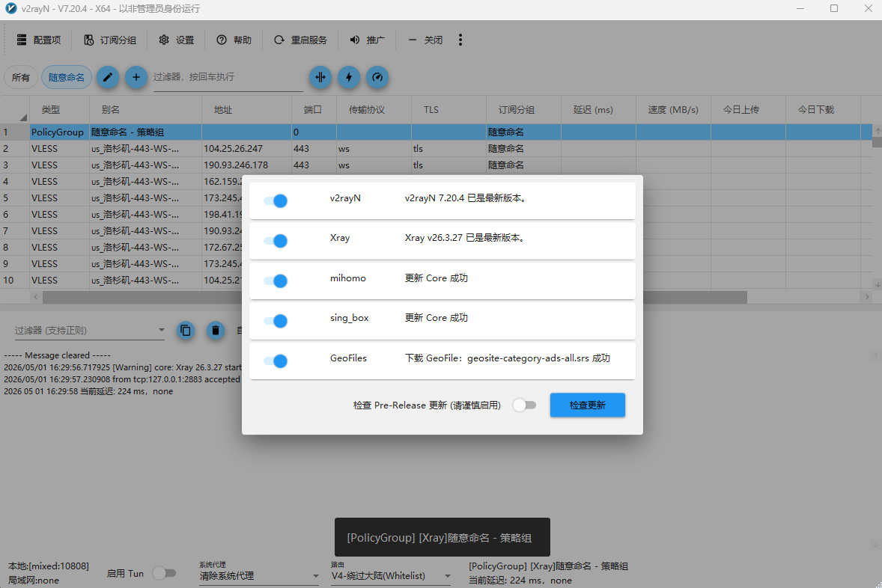Viewport: 882px width, 588px height.
Task: Sort by the 速度 (MB/s) column header
Action: click(673, 110)
